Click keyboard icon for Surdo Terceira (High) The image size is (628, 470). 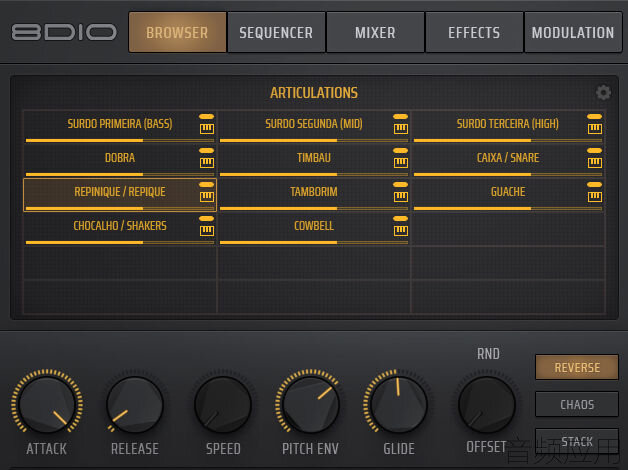[595, 129]
